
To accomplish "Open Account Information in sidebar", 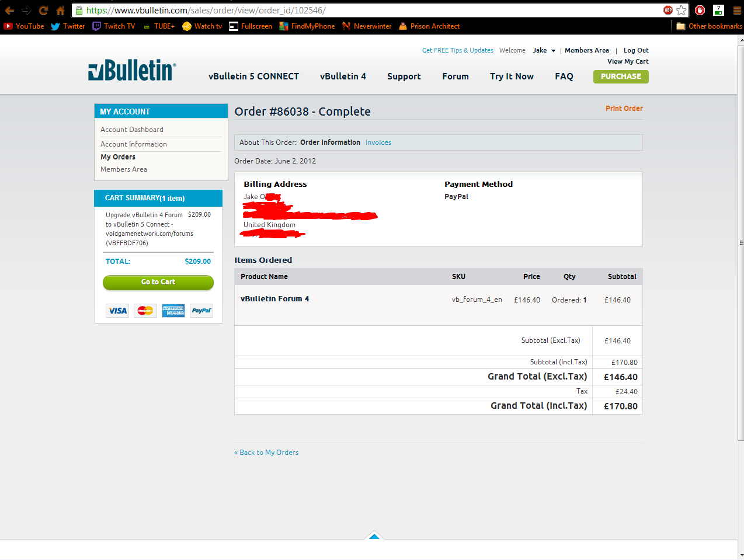I will [134, 144].
